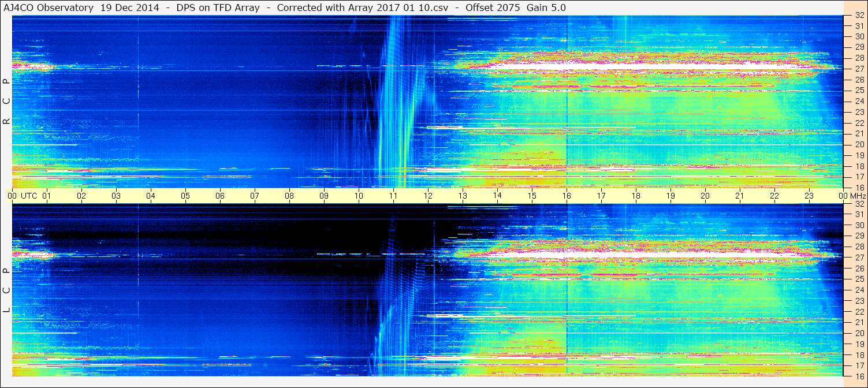Click the 02 hour mark on UTC axis
The width and height of the screenshot is (868, 388).
point(81,196)
